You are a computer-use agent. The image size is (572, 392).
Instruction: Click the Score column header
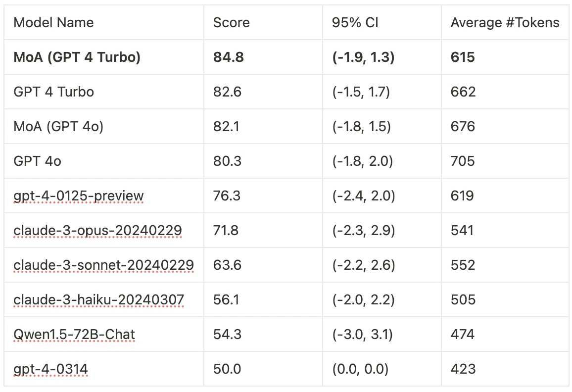231,23
